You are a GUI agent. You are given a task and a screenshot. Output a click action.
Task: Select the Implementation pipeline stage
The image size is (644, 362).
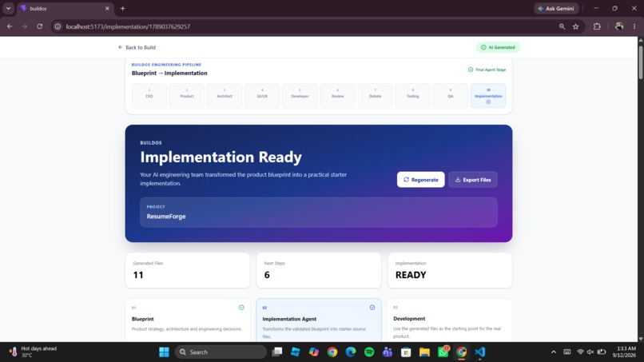[x=488, y=95]
